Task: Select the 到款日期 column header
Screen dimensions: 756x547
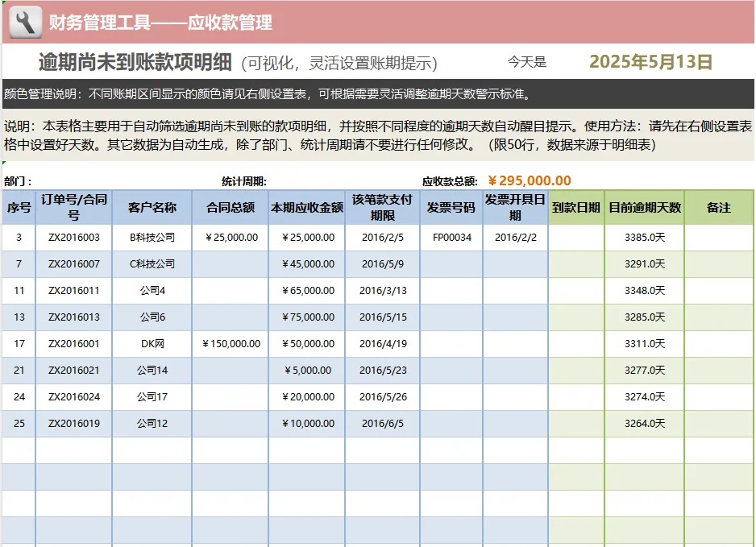Action: [576, 208]
